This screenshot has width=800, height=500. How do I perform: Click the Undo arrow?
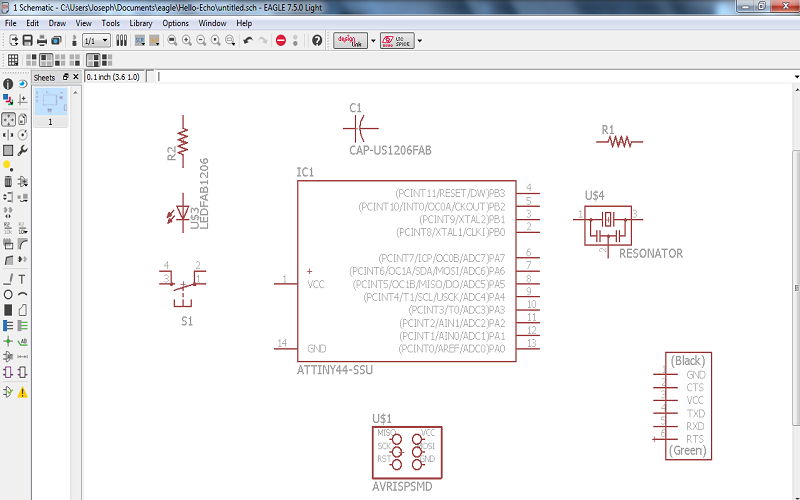click(248, 40)
